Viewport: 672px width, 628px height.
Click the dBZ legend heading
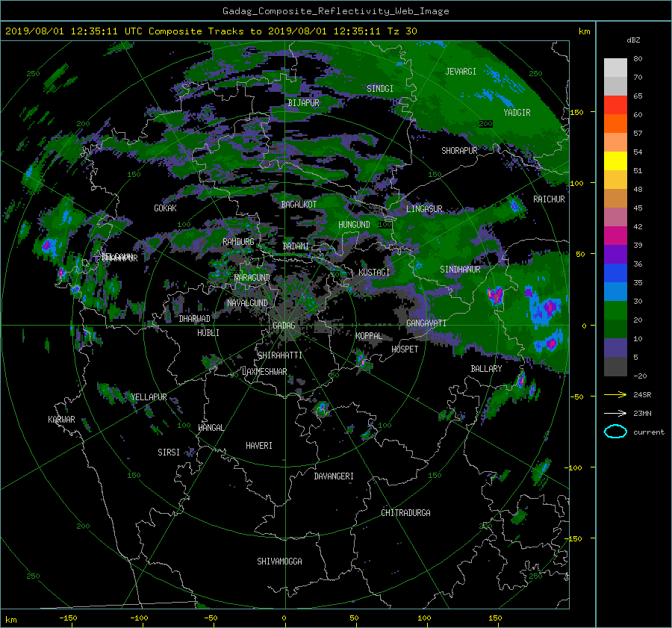(x=633, y=40)
